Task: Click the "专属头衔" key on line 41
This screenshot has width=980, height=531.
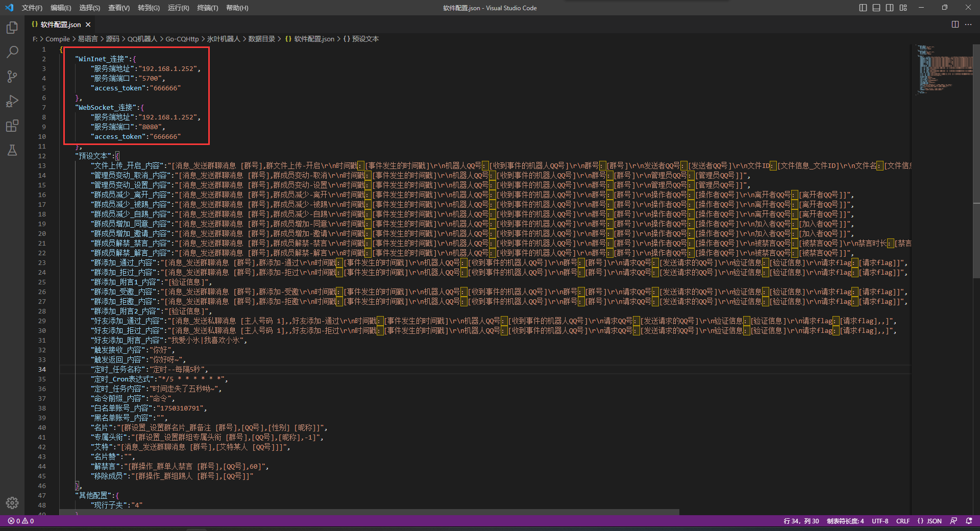Action: click(109, 438)
